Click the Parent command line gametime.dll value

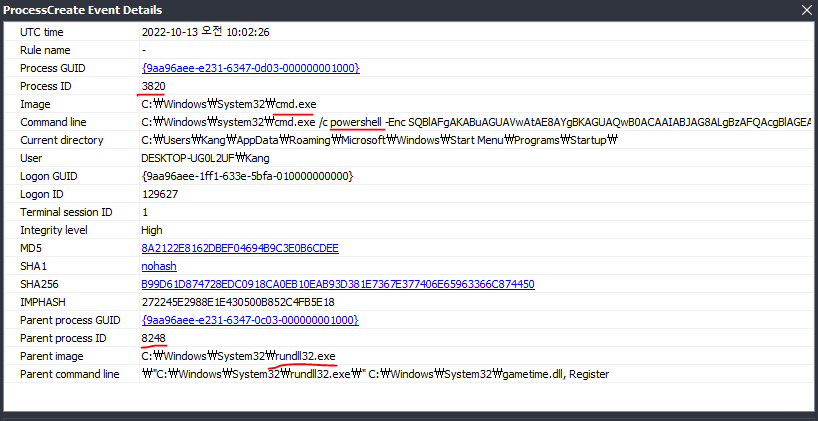point(376,374)
